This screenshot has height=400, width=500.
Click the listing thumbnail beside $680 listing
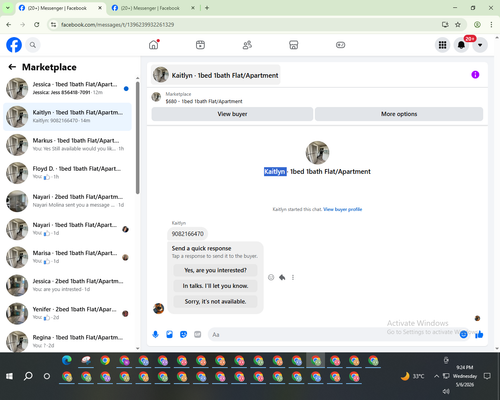156,97
